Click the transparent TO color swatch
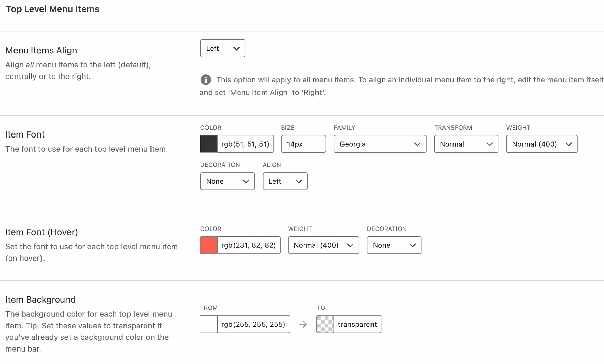Viewport: 604px width, 364px height. click(325, 324)
